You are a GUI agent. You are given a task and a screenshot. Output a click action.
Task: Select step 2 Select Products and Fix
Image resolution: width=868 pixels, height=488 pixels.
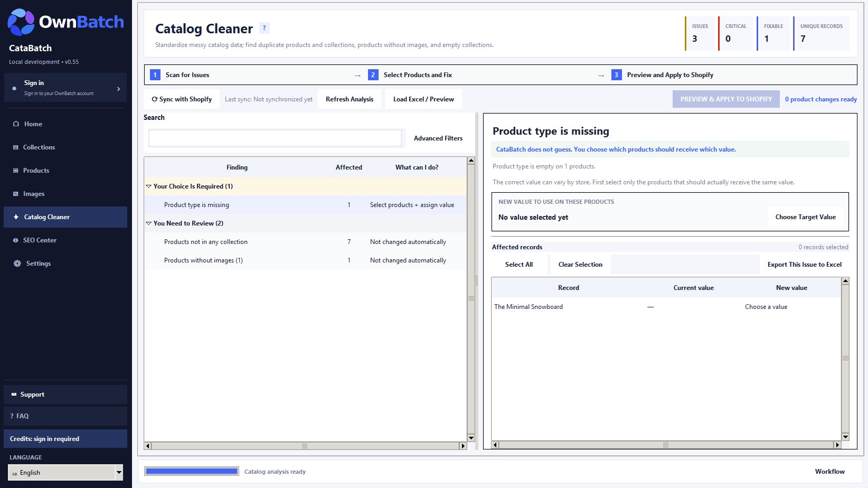410,75
